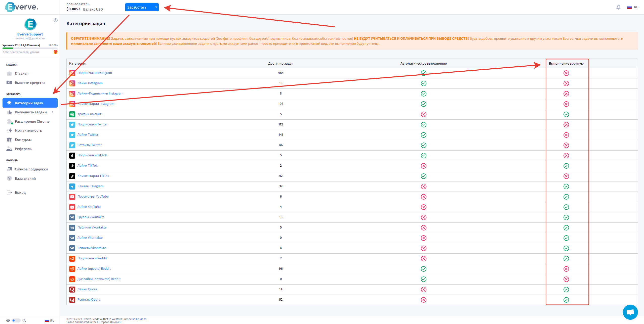Click the red cross for Лайки TikTok auto execution
Viewport: 644px width, 324px height.
424,166
